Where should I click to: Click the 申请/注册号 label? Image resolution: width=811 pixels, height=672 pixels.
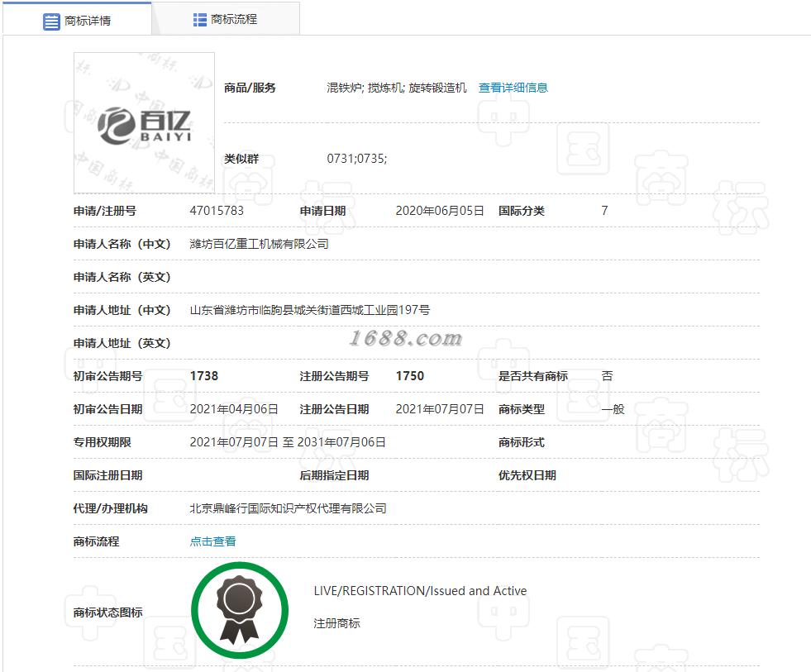click(105, 211)
